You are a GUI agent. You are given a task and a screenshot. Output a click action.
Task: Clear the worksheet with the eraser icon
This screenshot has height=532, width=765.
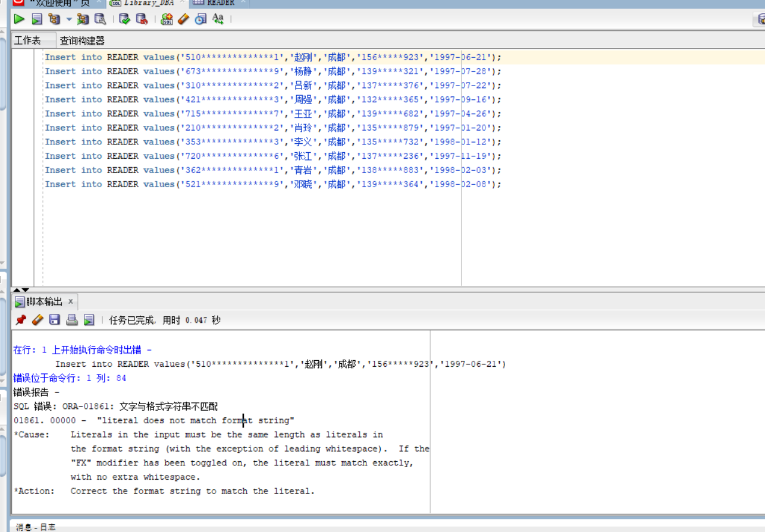[x=183, y=19]
